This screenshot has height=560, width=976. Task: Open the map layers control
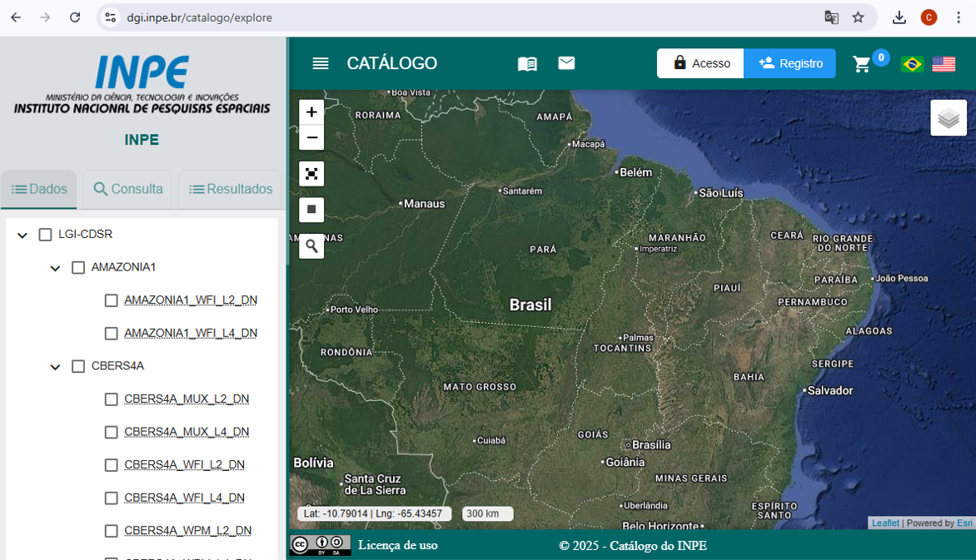[949, 118]
